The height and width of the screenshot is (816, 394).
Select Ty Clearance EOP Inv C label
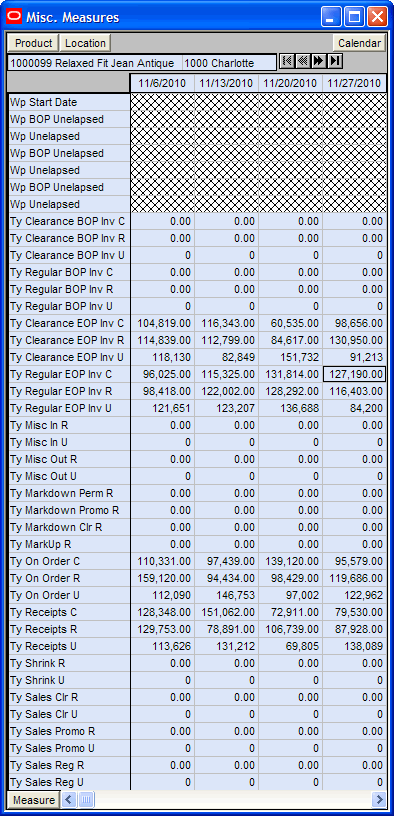69,324
